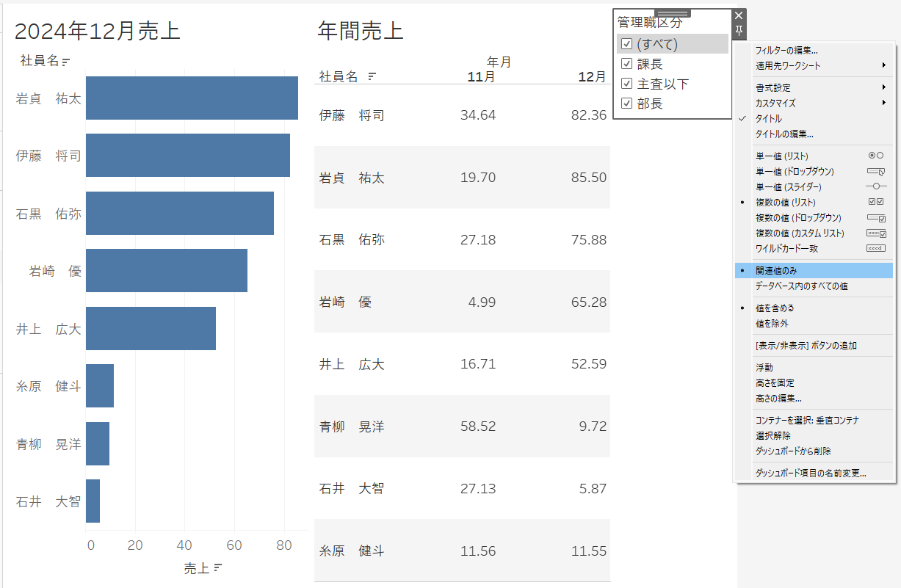This screenshot has height=588, width=901.
Task: Click the 75.88 cell for 石黒 佑弥
Action: 588,240
